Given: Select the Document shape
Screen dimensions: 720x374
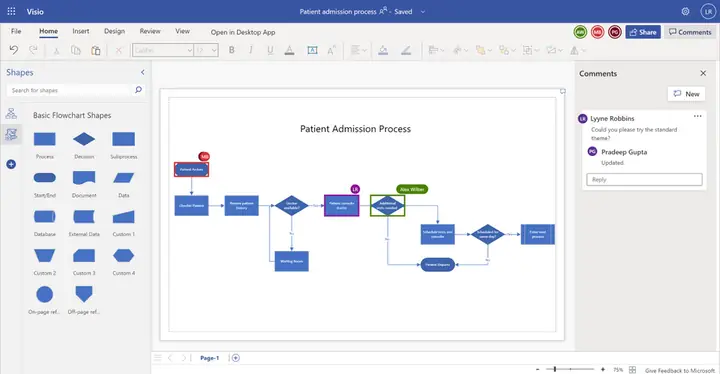Looking at the screenshot, I should (x=84, y=178).
